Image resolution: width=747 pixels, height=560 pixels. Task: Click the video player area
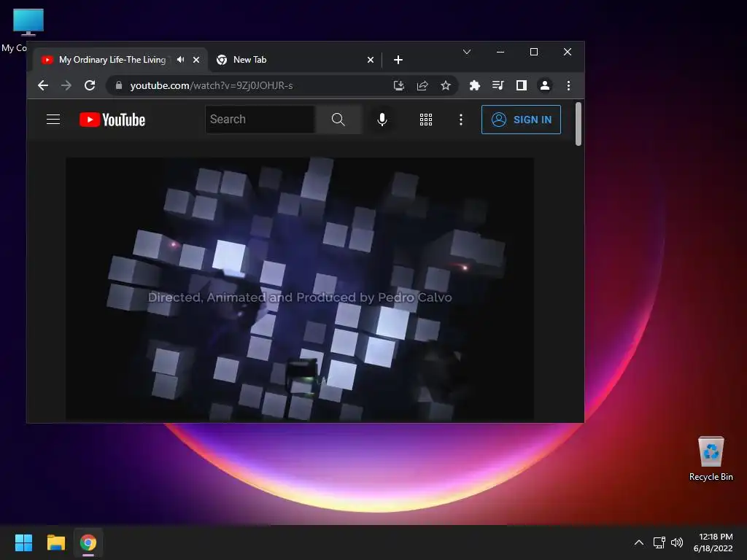coord(300,289)
